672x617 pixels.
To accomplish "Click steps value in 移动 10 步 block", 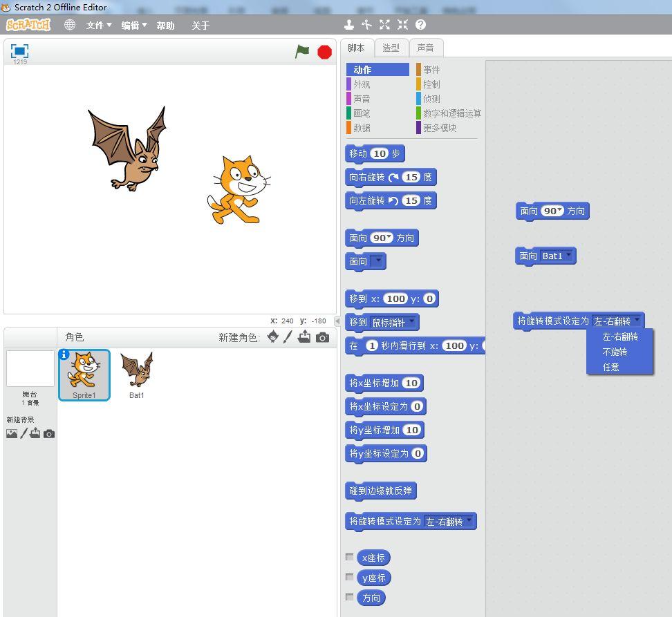I will [380, 153].
